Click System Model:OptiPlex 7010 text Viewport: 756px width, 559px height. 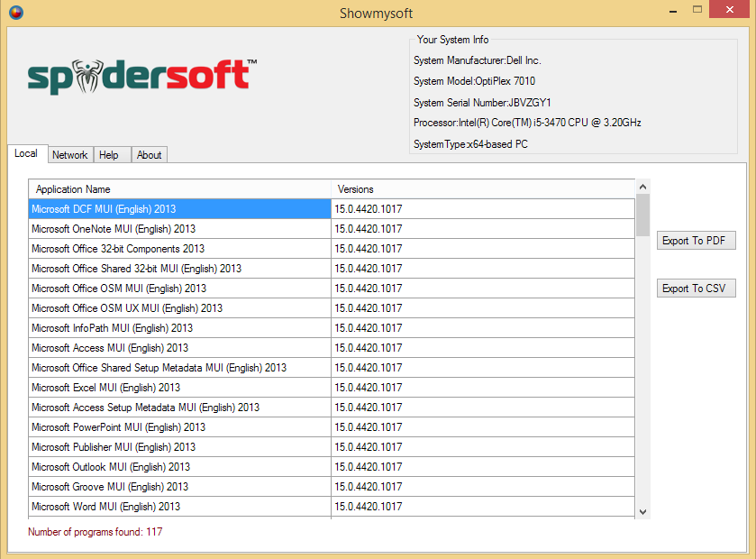click(x=475, y=81)
